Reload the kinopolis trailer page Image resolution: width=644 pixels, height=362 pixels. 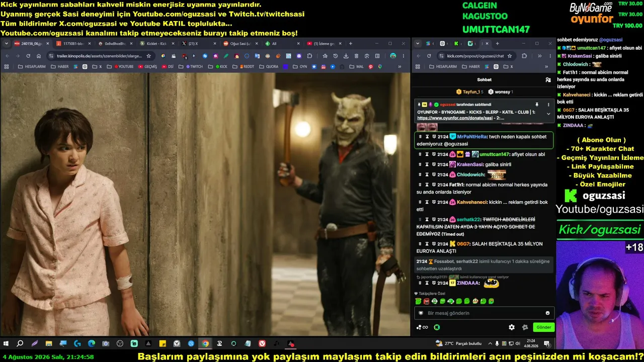tap(28, 56)
